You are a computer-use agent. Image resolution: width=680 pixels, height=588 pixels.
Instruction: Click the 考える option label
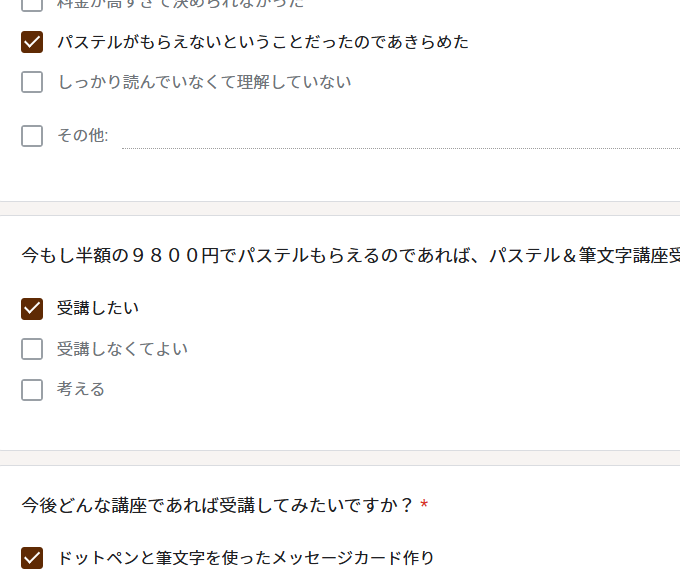(x=81, y=389)
